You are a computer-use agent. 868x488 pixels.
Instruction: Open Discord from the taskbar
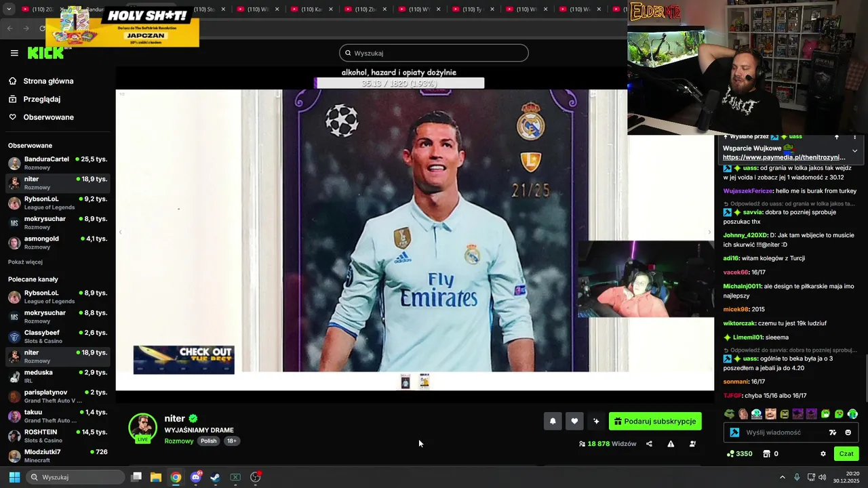[x=196, y=477]
